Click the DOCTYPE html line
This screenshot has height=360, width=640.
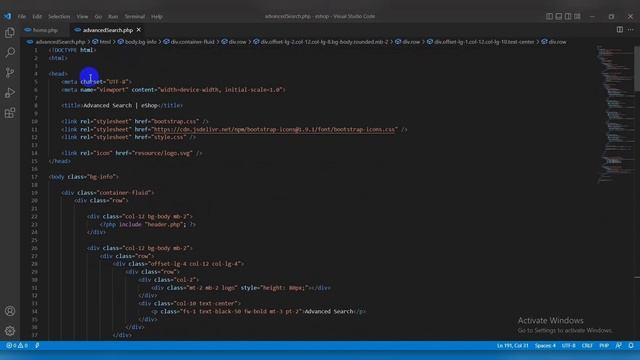point(73,50)
